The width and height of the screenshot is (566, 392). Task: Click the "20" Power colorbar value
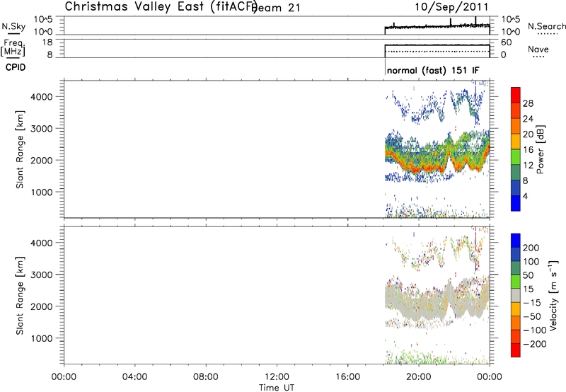click(528, 134)
